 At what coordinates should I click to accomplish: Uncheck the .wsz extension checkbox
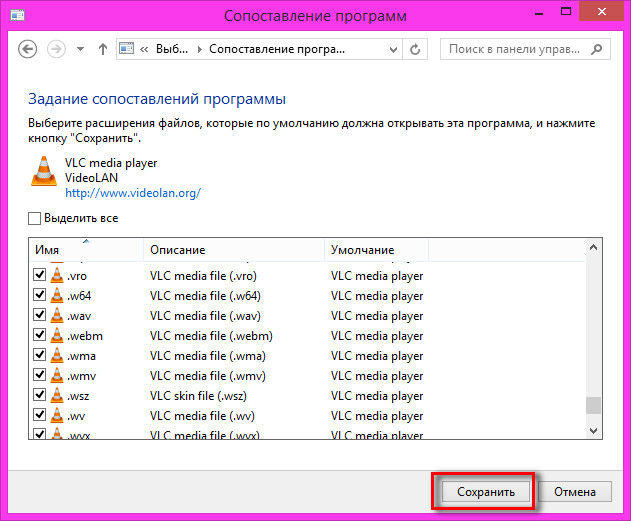(x=39, y=395)
